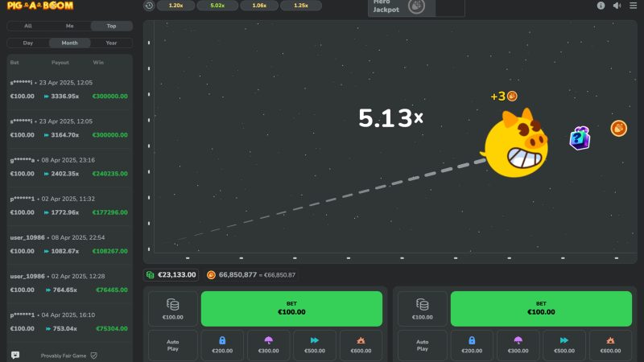The height and width of the screenshot is (362, 644).
Task: Choose €500.00 preset on right panel
Action: pyautogui.click(x=564, y=345)
